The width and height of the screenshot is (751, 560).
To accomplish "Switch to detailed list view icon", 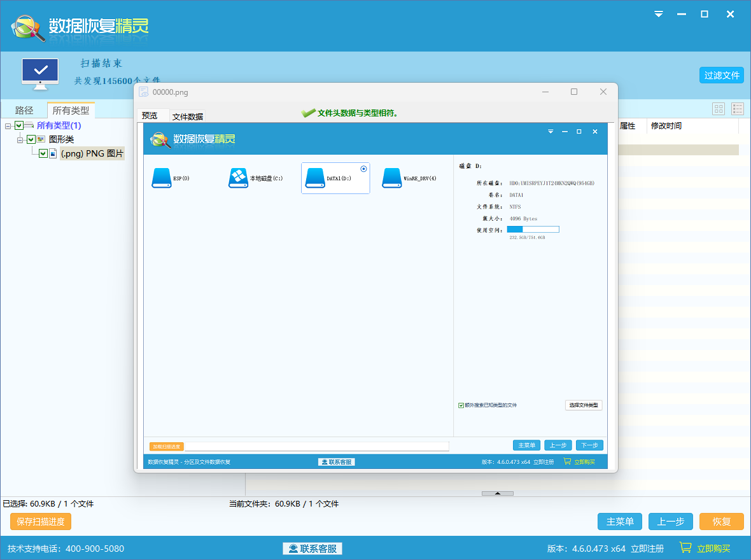I will pos(737,109).
